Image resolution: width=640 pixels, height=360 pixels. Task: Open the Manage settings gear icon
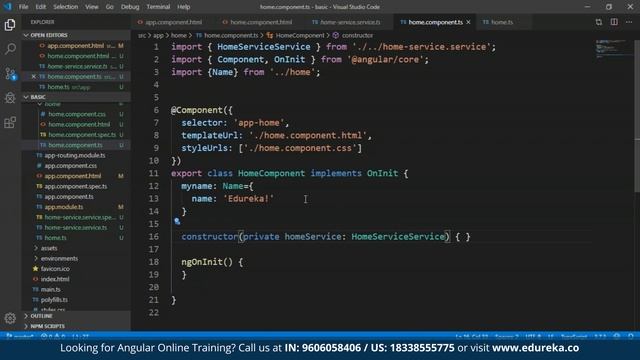(10, 318)
